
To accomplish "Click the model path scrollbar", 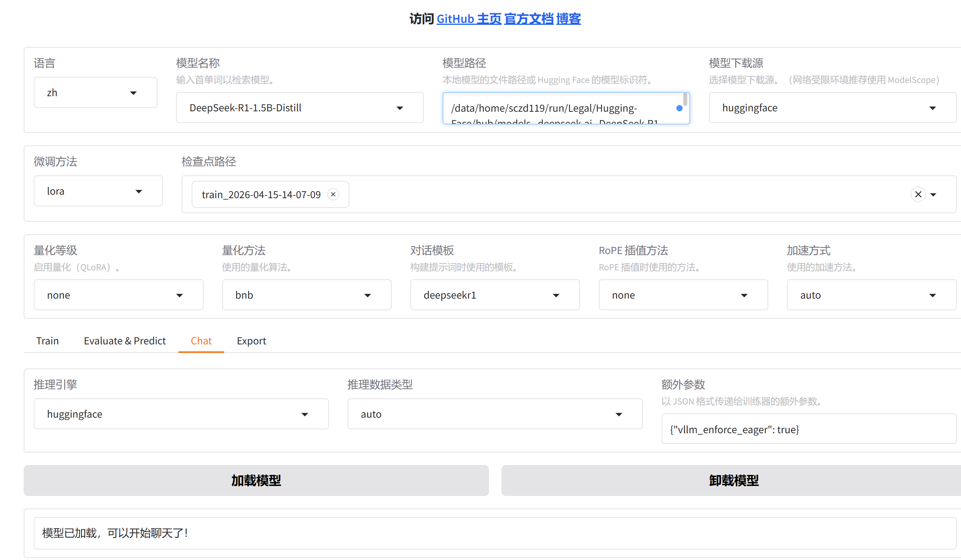I will coord(685,99).
